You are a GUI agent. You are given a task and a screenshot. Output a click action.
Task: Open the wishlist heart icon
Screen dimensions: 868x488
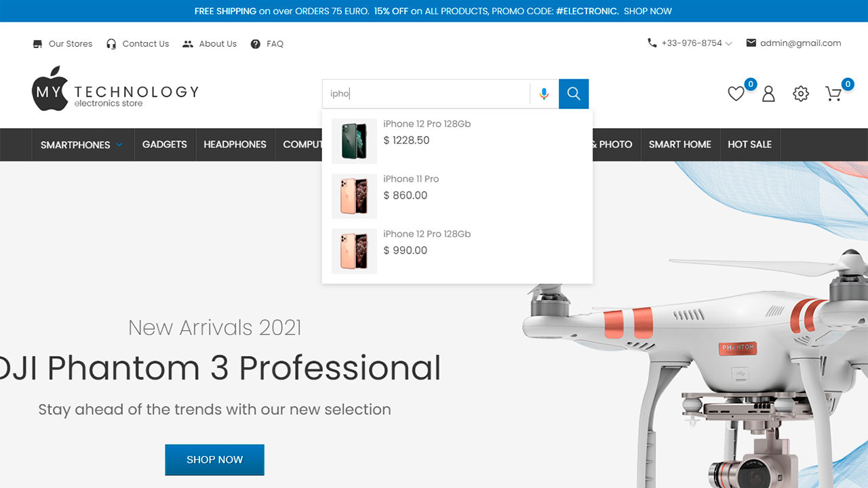(x=736, y=94)
